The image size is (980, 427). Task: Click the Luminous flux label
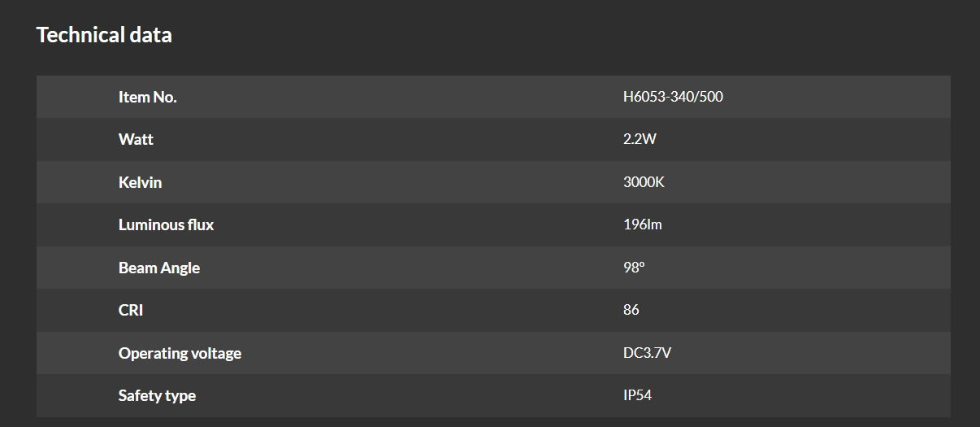click(166, 224)
